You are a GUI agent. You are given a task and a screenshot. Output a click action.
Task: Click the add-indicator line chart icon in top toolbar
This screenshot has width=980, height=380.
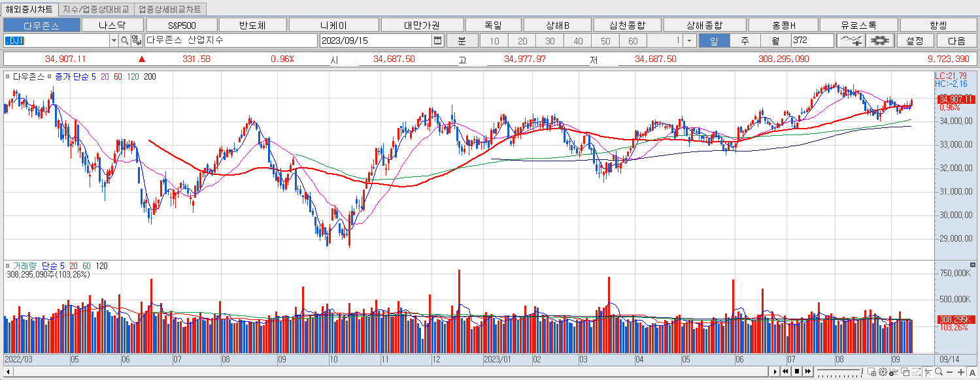click(x=851, y=40)
